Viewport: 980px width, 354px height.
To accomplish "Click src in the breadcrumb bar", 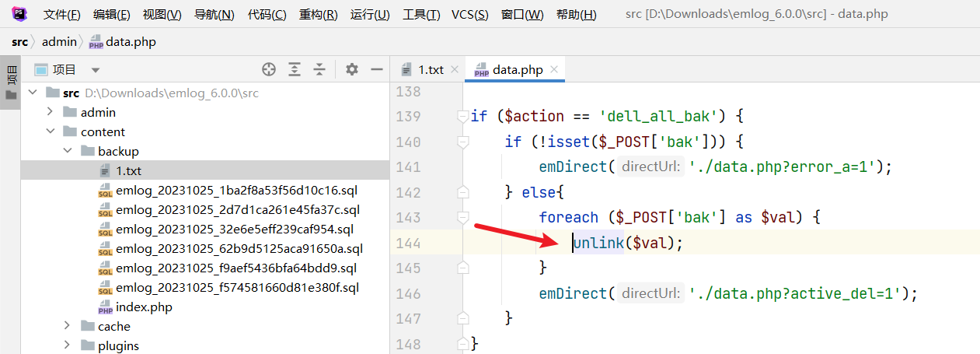I will 19,42.
